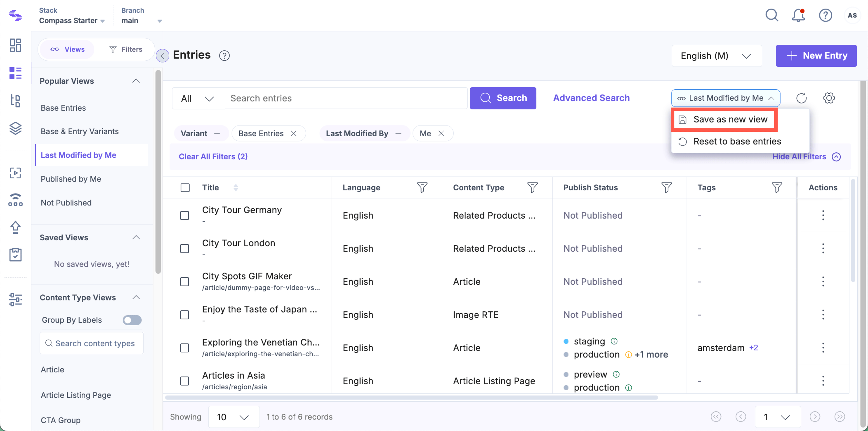Click the horizontal scrollbar below the table
The height and width of the screenshot is (431, 868).
coord(411,398)
